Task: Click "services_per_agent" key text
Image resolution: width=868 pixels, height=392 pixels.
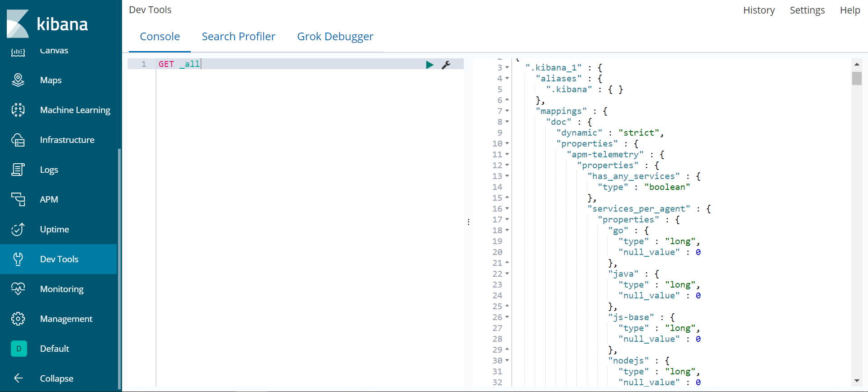Action: tap(639, 208)
